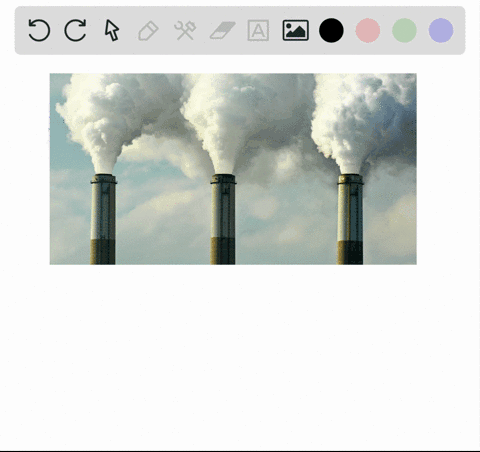
Task: Click the Redo arrow icon
Action: (75, 30)
